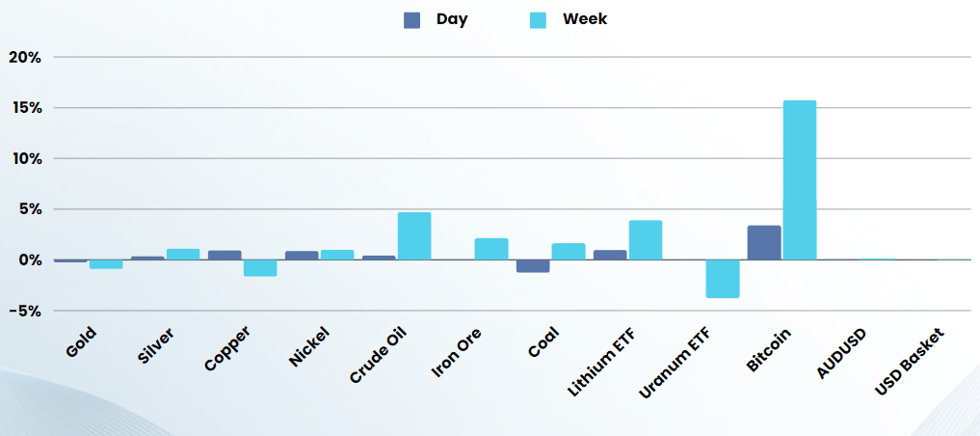Select the Copper daily bar
Image resolution: width=980 pixels, height=436 pixels.
225,256
